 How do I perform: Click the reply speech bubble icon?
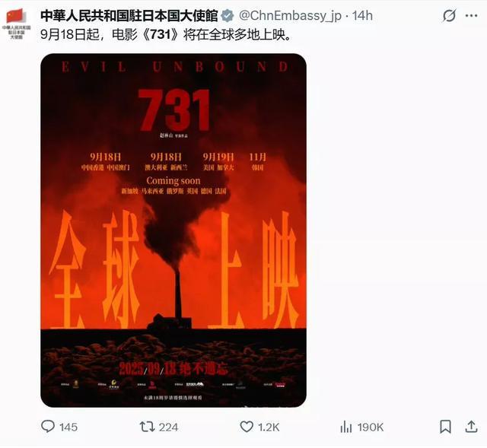point(48,427)
